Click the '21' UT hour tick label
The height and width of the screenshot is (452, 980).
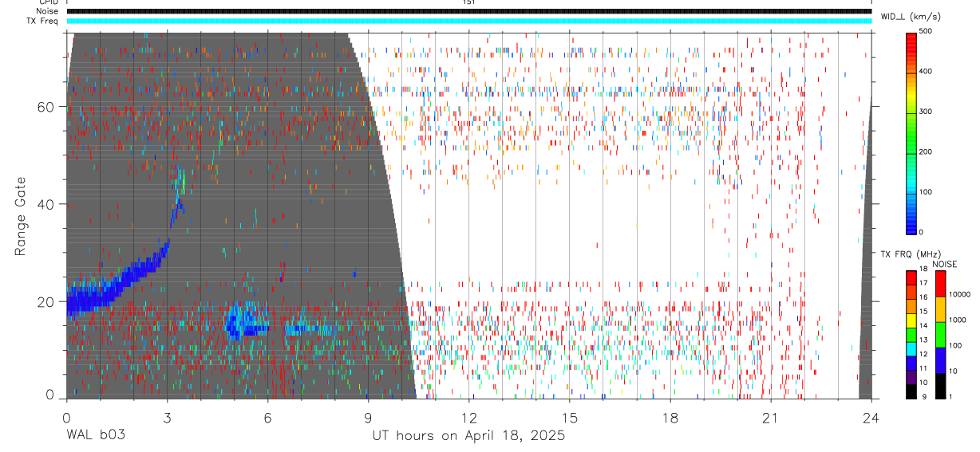click(771, 418)
